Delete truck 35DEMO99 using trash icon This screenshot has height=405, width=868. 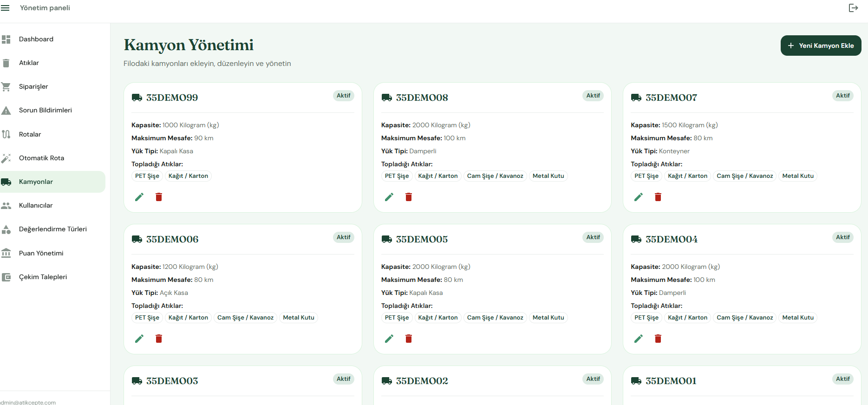pos(159,197)
